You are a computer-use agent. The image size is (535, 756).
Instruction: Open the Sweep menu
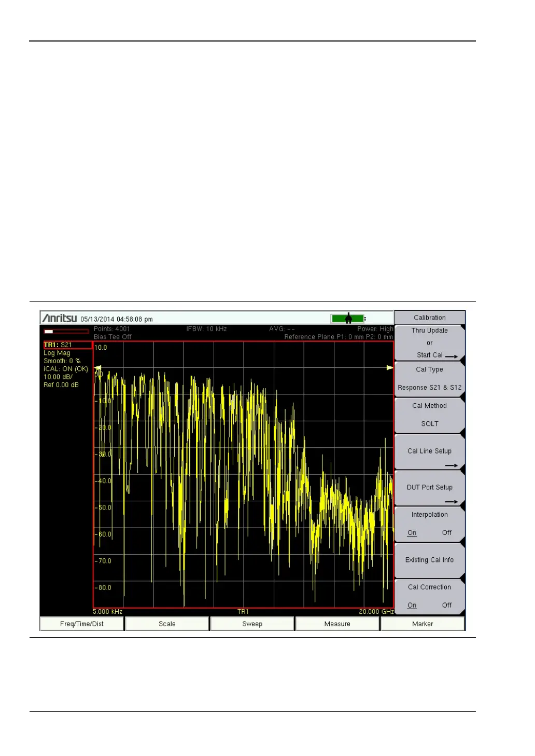pos(252,624)
